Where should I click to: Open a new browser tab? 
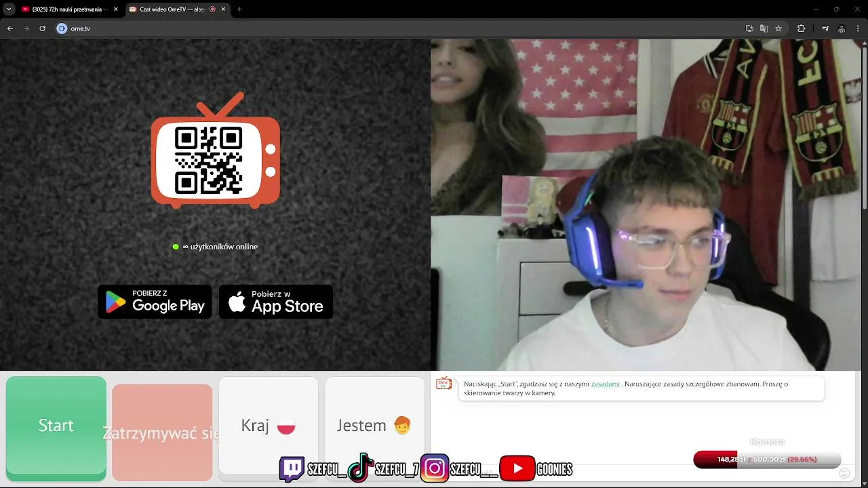pos(239,9)
